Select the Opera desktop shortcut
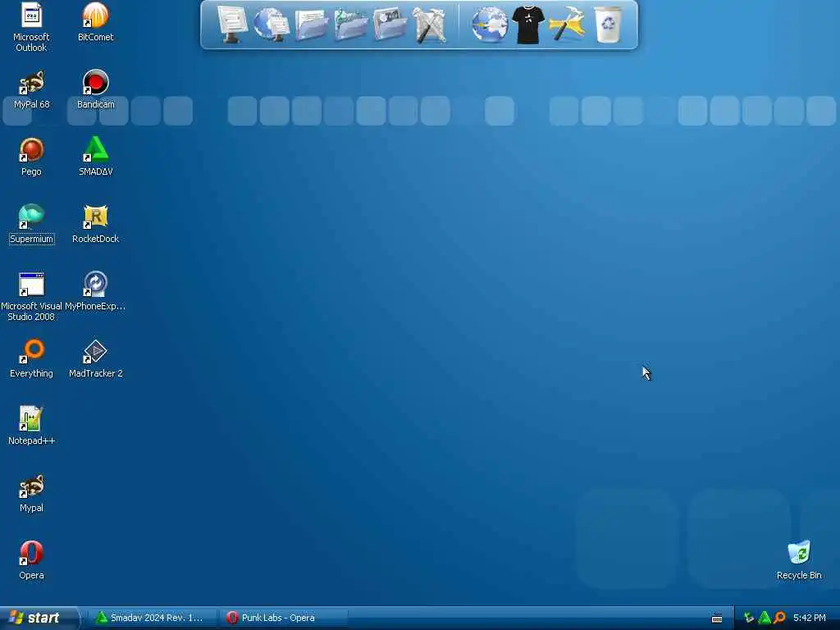 click(x=31, y=561)
